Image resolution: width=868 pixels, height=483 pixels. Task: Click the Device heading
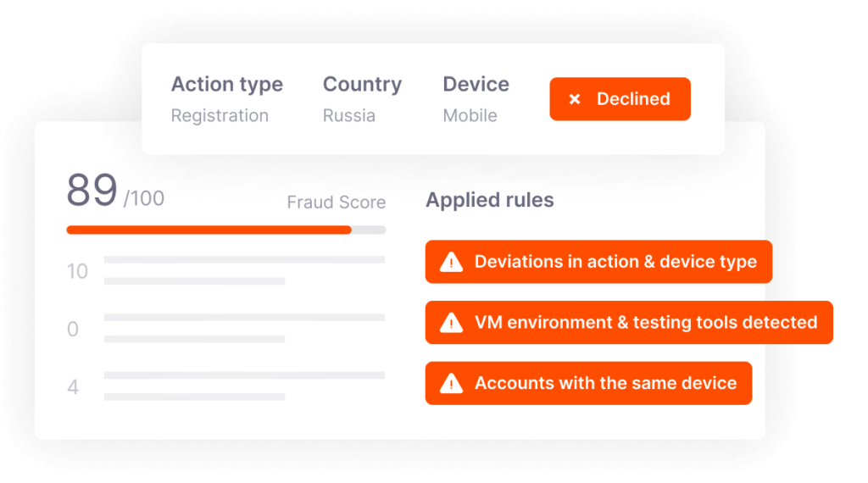pyautogui.click(x=476, y=84)
